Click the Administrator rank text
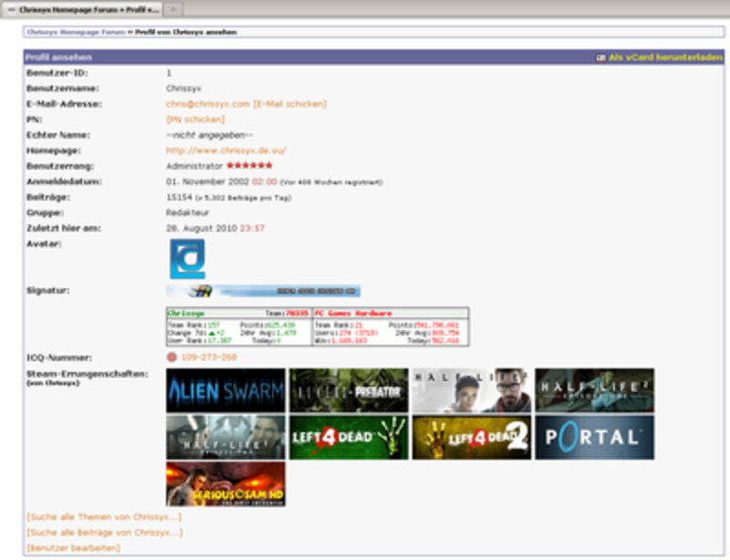 pos(194,166)
